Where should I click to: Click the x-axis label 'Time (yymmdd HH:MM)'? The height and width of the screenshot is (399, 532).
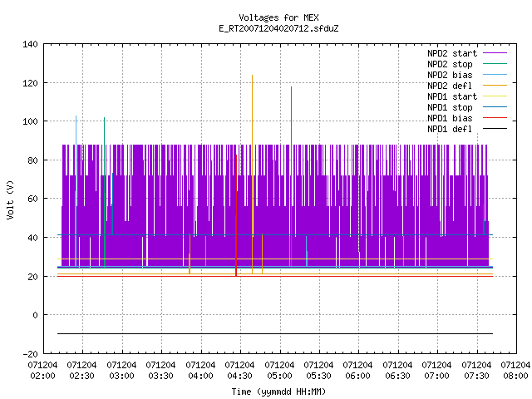[x=278, y=392]
